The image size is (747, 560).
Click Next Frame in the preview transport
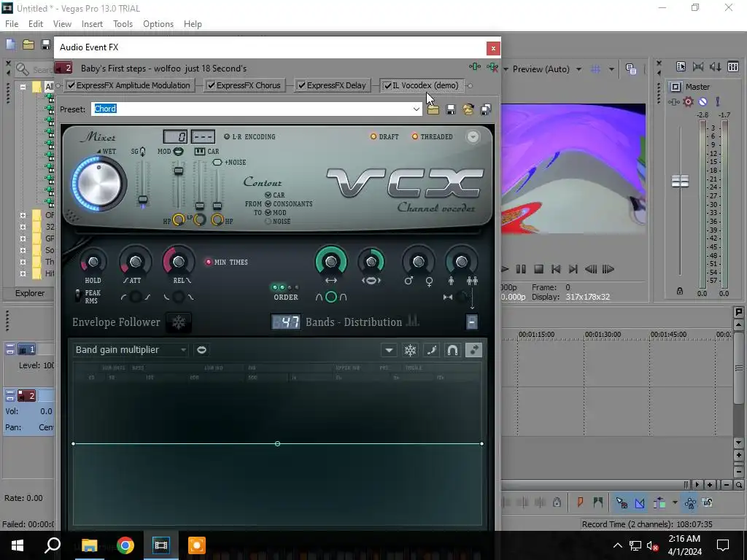click(608, 269)
